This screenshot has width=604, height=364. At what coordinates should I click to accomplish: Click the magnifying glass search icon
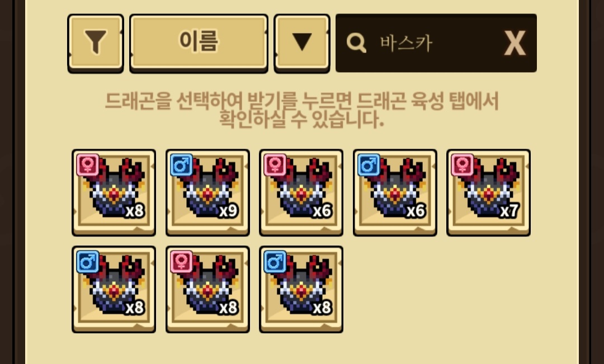point(356,42)
